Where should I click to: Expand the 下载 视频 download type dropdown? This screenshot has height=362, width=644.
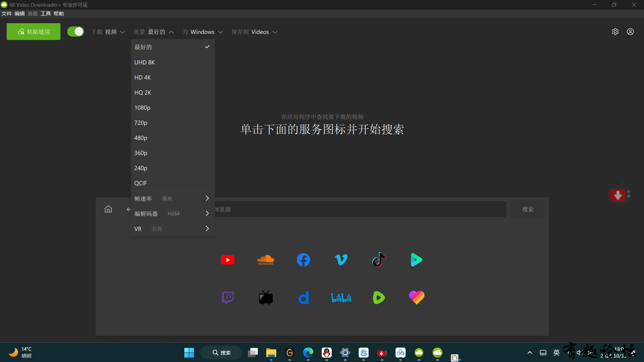coord(108,32)
